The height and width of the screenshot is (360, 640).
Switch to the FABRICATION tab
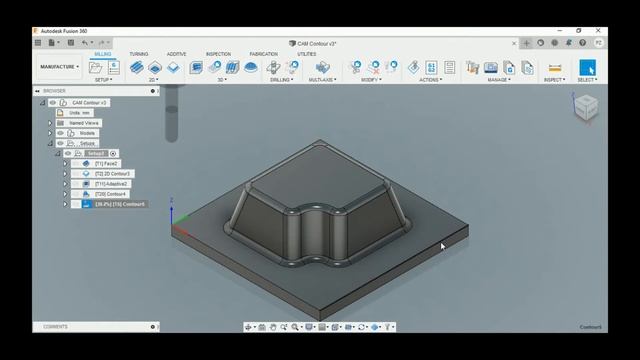(x=264, y=54)
